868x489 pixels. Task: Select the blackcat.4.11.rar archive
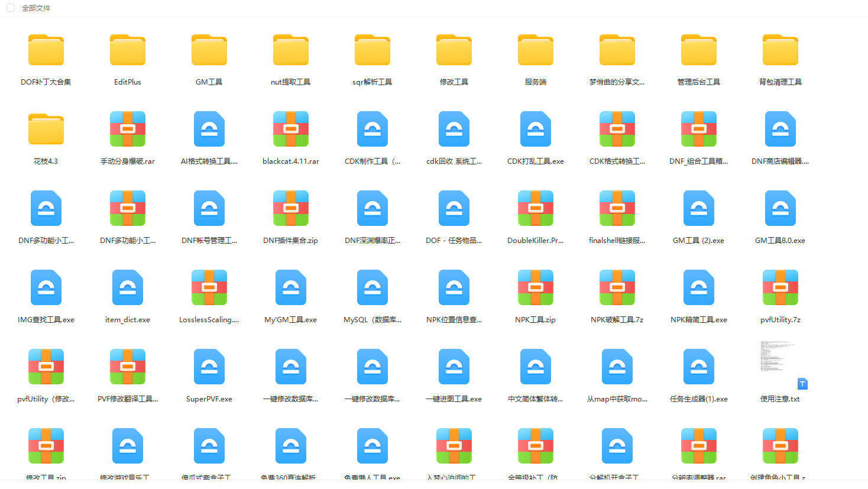tap(291, 129)
